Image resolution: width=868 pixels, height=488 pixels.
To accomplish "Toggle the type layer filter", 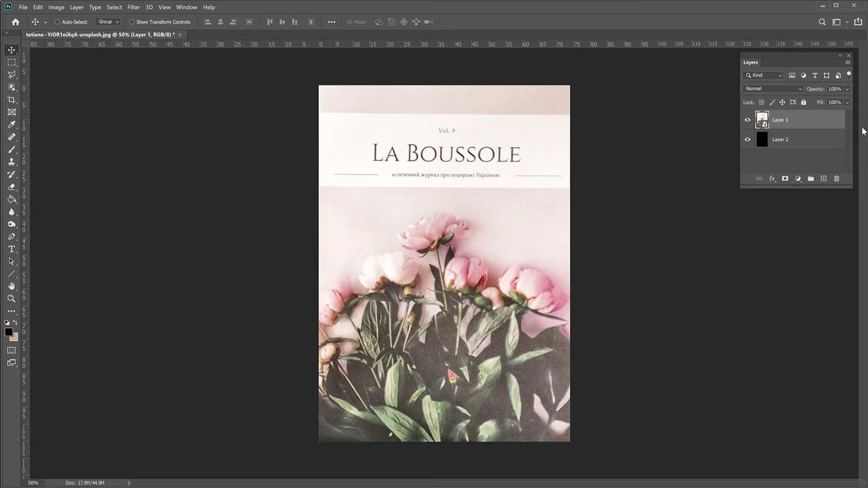I will [x=814, y=75].
